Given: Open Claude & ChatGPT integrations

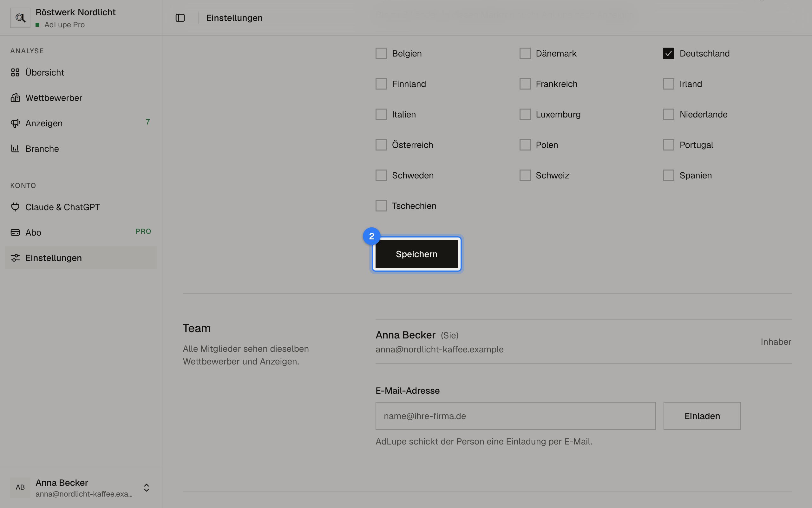Looking at the screenshot, I should (81, 207).
